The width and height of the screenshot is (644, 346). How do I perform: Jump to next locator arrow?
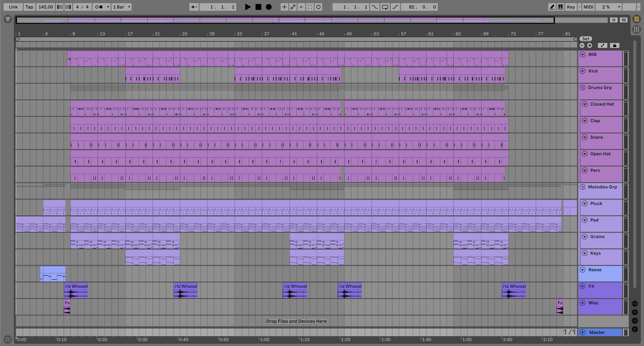pyautogui.click(x=589, y=45)
